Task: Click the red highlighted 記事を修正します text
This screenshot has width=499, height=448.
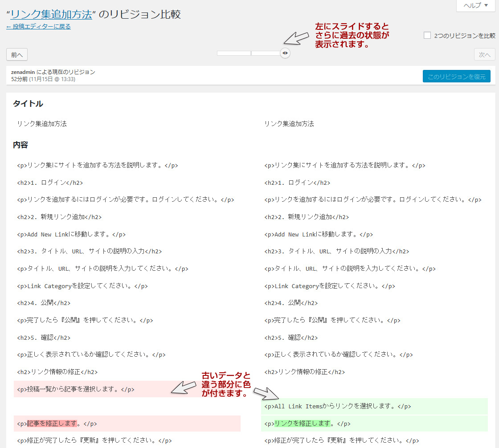Action: pyautogui.click(x=52, y=424)
